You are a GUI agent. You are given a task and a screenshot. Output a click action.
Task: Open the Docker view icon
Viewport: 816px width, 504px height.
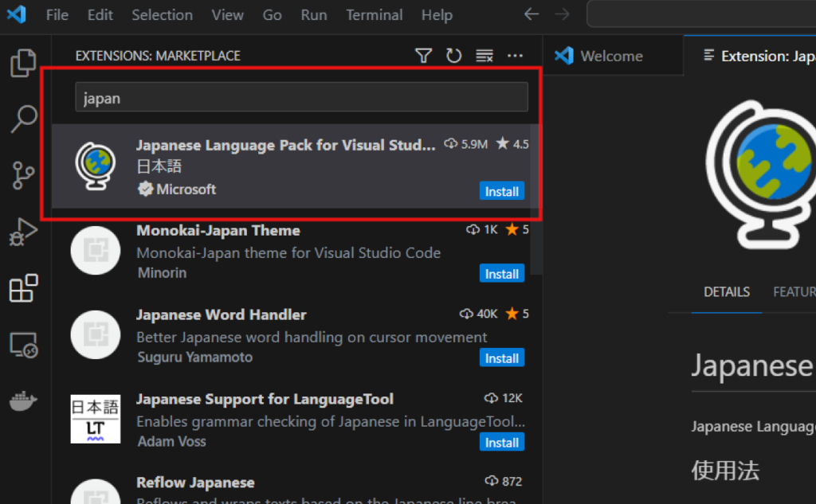tap(23, 401)
